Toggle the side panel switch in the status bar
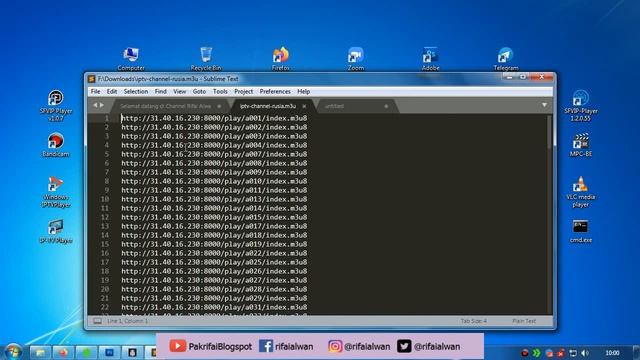640x360 pixels. [97, 321]
